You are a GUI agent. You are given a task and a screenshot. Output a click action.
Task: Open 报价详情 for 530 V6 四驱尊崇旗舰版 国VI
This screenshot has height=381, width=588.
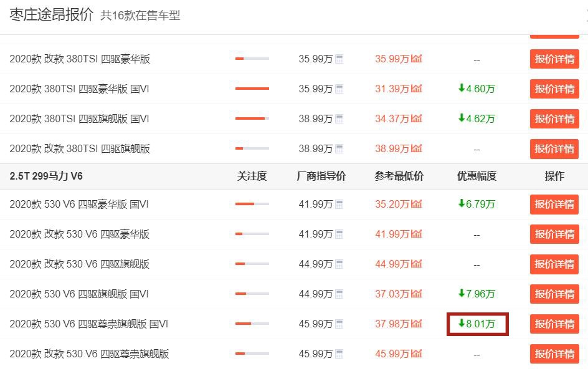pyautogui.click(x=554, y=324)
